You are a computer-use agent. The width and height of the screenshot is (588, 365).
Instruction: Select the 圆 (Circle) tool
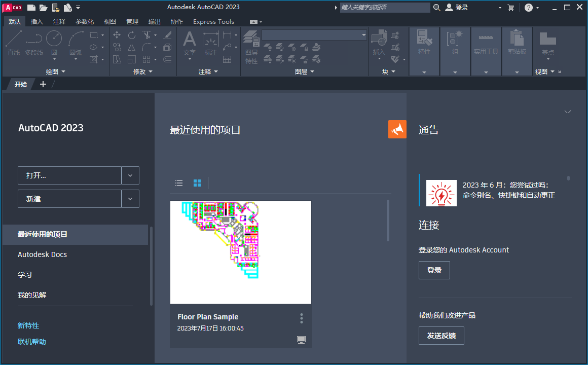[54, 43]
